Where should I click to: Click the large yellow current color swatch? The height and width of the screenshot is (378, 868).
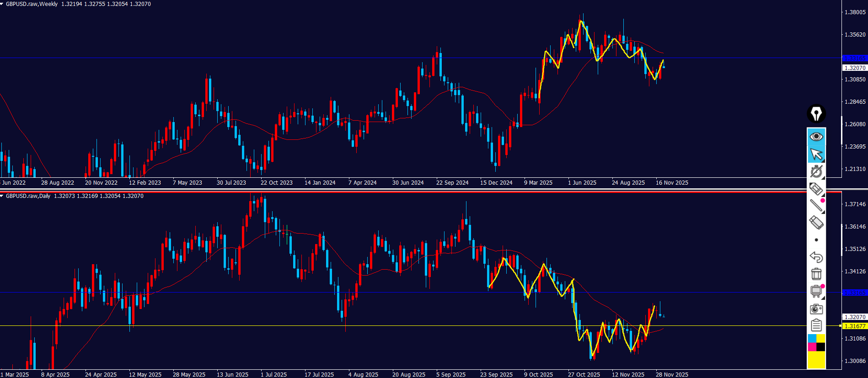tap(816, 360)
